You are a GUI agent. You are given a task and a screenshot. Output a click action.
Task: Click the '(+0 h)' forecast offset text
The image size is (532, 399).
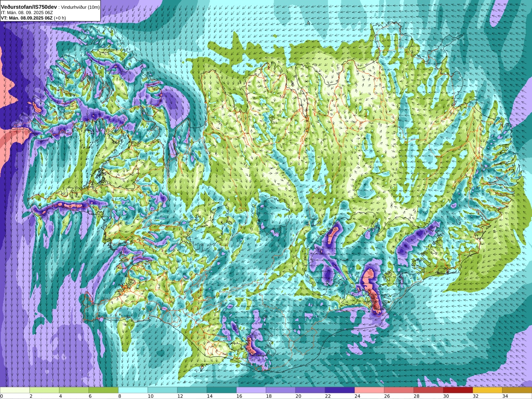click(x=60, y=18)
